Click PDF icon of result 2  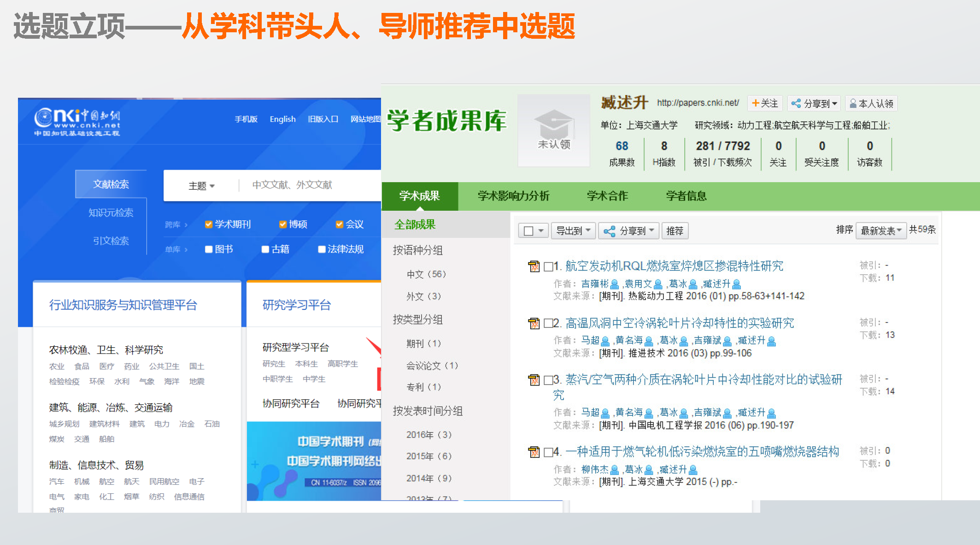[534, 323]
